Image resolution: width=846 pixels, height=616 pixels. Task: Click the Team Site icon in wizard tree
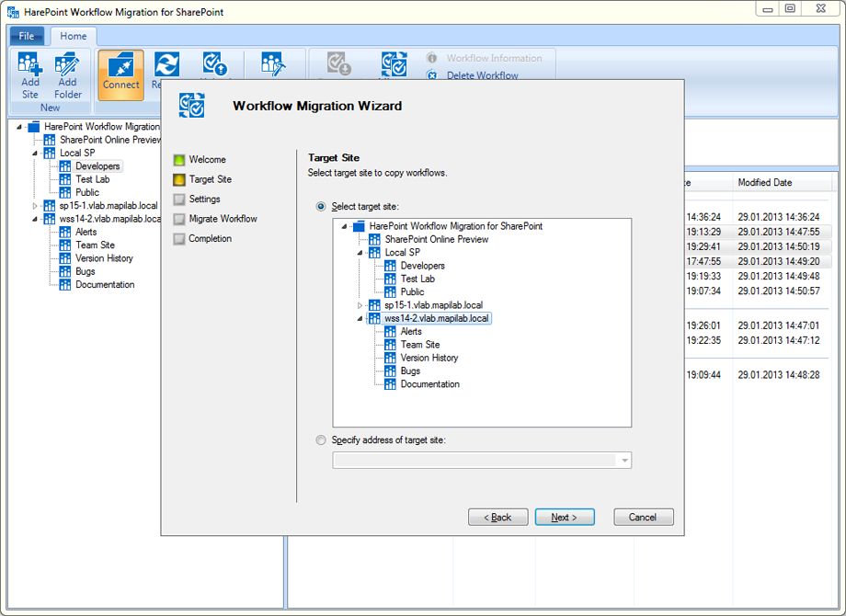(x=390, y=345)
